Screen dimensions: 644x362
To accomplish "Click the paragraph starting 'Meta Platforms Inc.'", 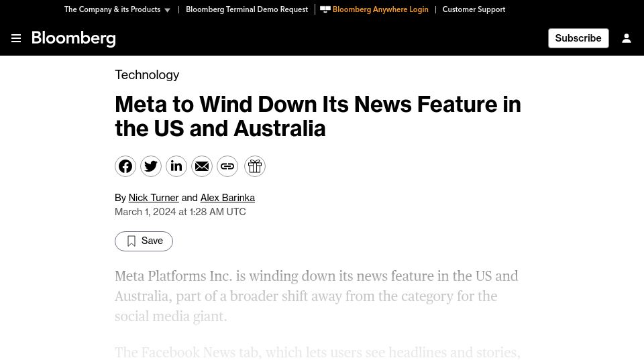I will pyautogui.click(x=316, y=296).
